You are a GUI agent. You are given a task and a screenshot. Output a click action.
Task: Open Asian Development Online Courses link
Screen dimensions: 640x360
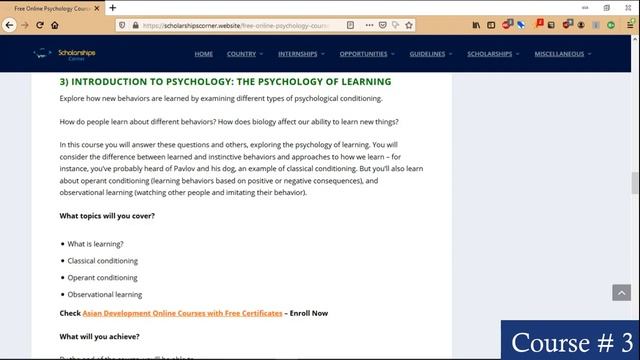point(182,313)
